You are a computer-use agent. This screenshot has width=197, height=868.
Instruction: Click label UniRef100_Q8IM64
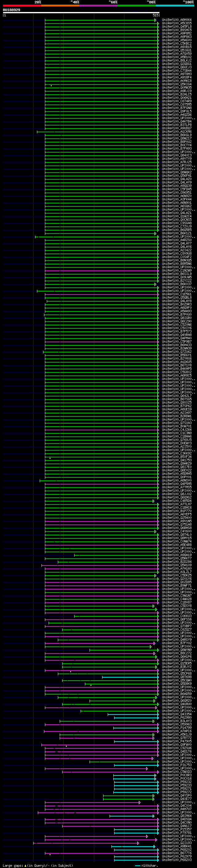tap(177, 816)
